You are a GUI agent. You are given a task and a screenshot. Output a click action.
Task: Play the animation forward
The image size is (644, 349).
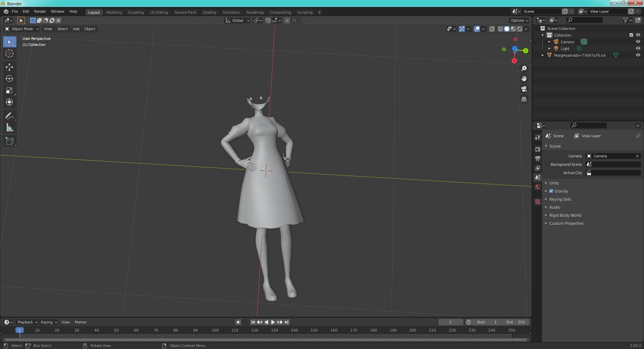point(273,322)
